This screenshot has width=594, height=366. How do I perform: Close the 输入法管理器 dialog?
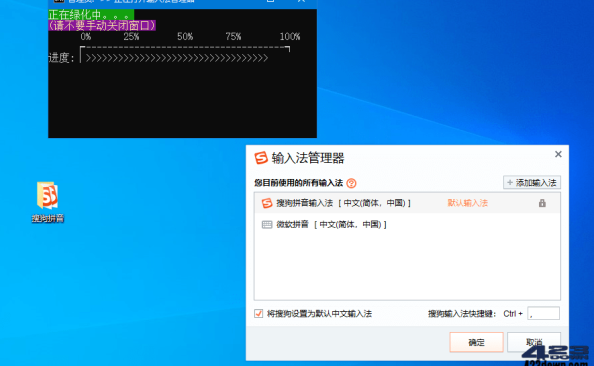(558, 154)
